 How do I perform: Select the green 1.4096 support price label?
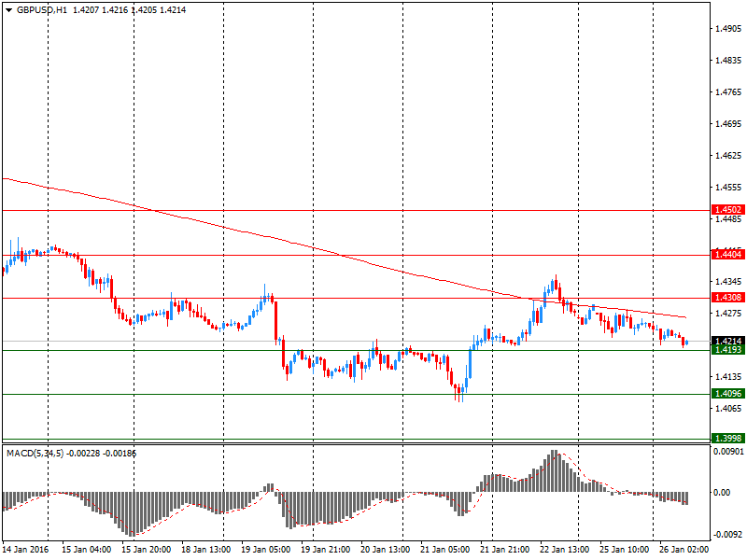coord(728,394)
